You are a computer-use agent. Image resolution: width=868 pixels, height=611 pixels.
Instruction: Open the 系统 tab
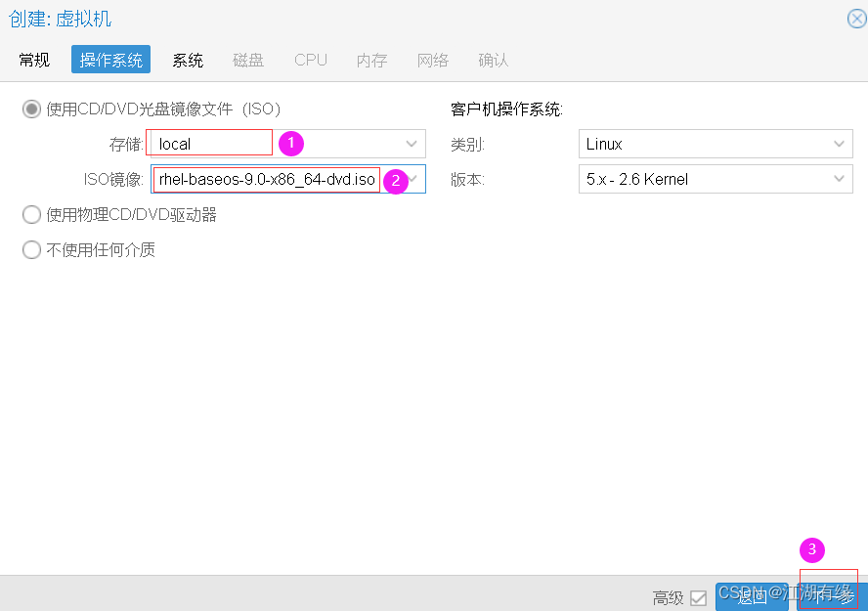187,60
